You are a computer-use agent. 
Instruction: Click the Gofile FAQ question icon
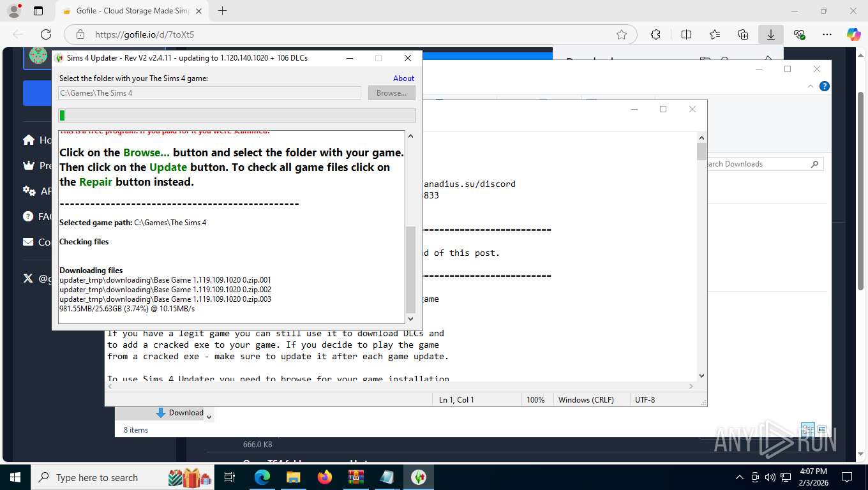pos(28,216)
